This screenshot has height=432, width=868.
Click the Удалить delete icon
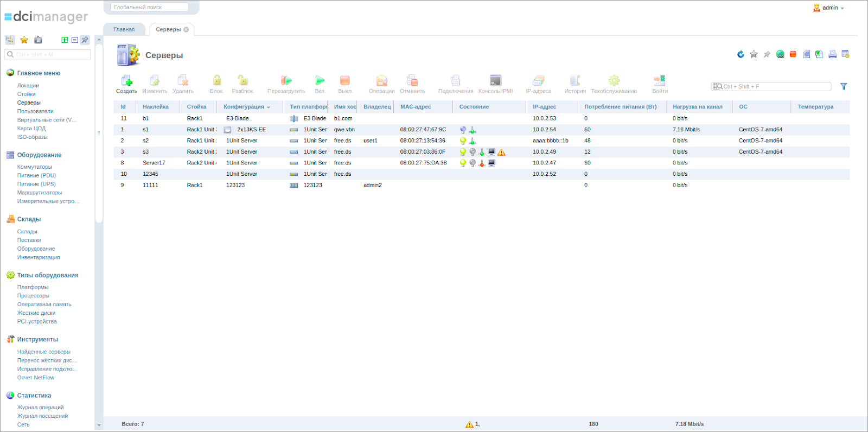[x=183, y=81]
